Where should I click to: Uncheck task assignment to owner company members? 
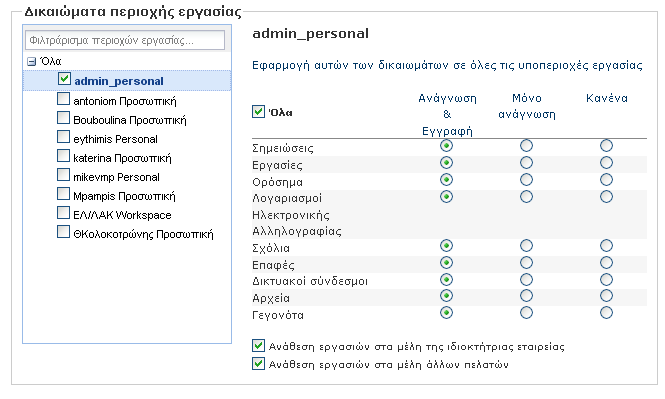coord(258,346)
